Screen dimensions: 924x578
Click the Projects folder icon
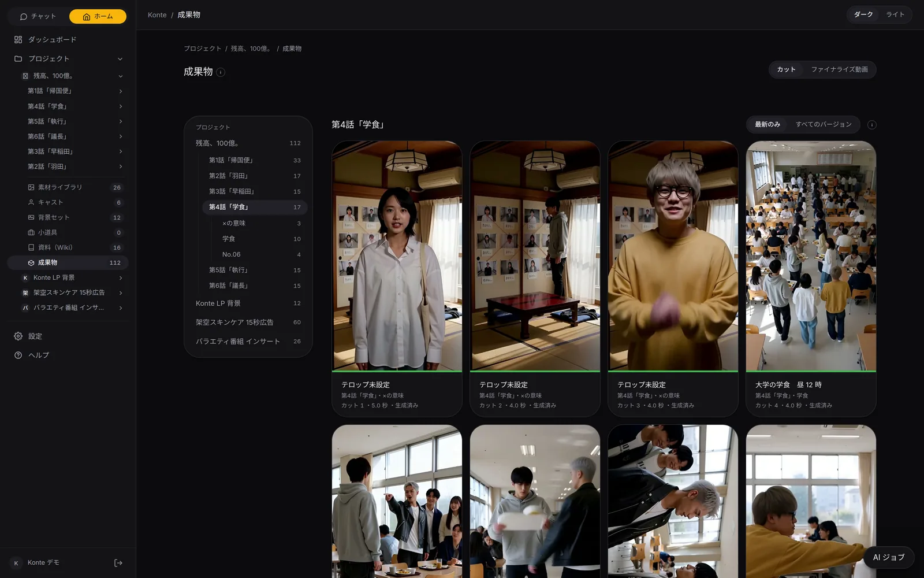coord(18,59)
